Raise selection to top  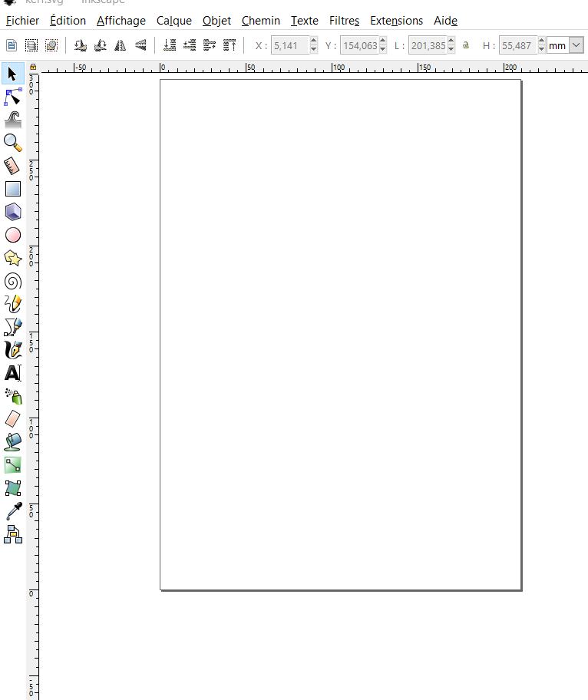[x=230, y=45]
